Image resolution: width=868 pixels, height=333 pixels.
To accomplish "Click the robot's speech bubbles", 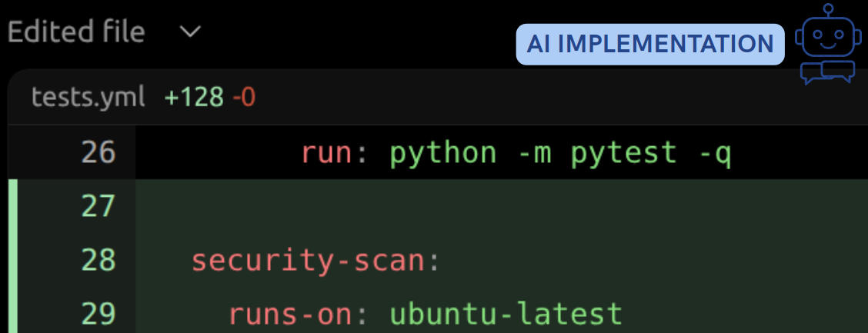I will coord(826,72).
